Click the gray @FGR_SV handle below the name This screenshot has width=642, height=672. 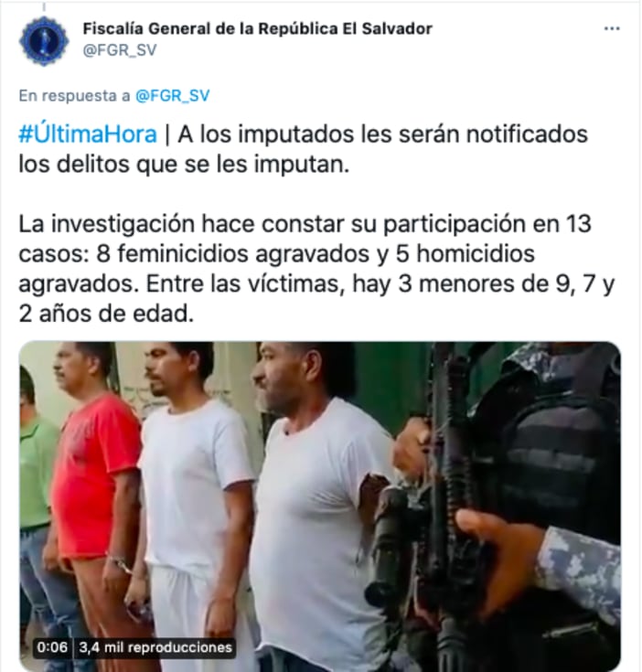click(120, 50)
